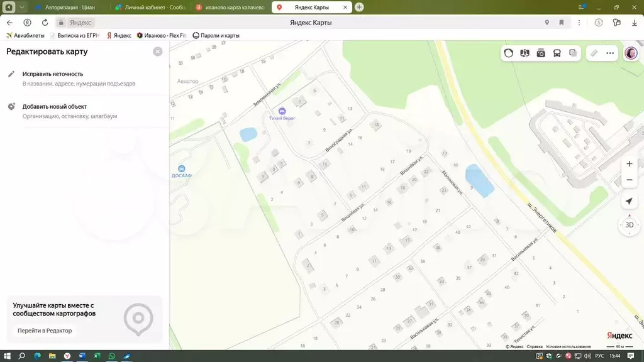Reload the current page
The width and height of the screenshot is (644, 362).
click(x=45, y=23)
